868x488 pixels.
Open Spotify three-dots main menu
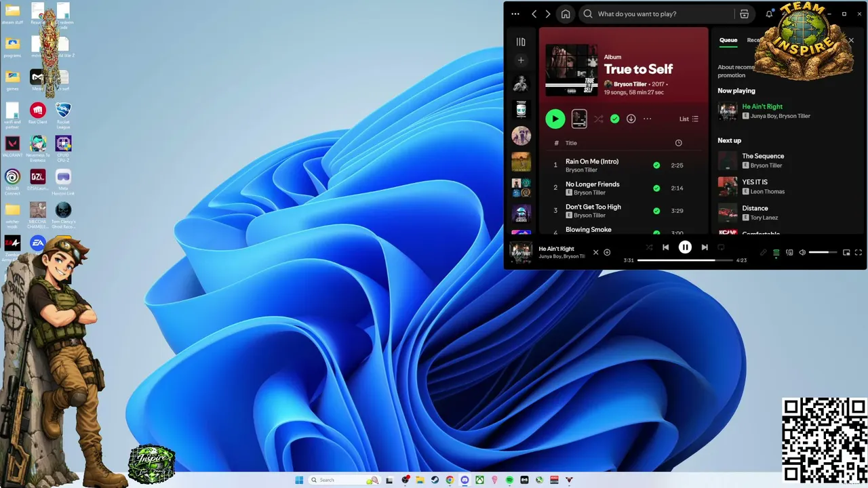click(x=515, y=14)
